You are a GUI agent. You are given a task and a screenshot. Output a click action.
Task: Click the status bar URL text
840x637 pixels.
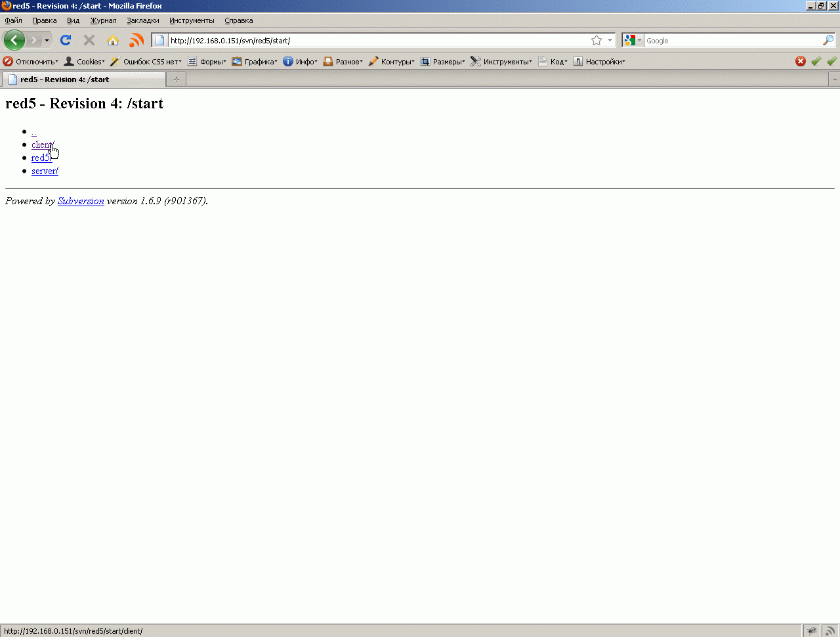[x=73, y=631]
